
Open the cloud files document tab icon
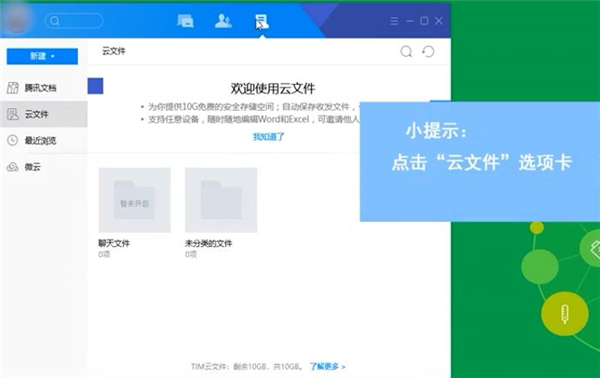coord(262,22)
